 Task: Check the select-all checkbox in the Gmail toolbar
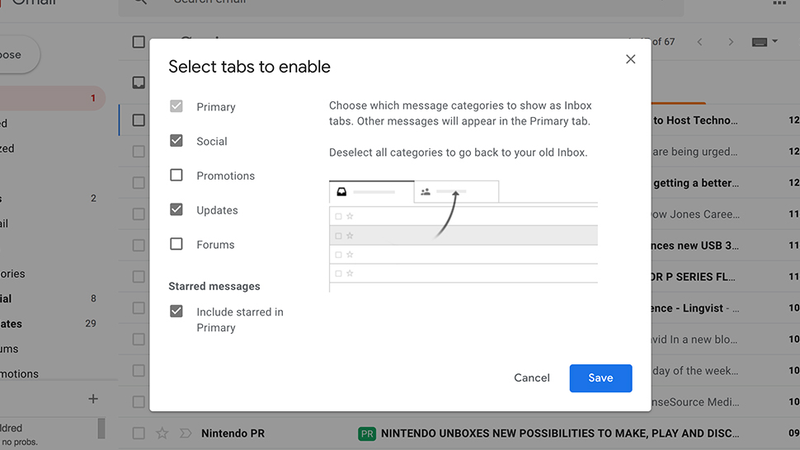[x=138, y=42]
